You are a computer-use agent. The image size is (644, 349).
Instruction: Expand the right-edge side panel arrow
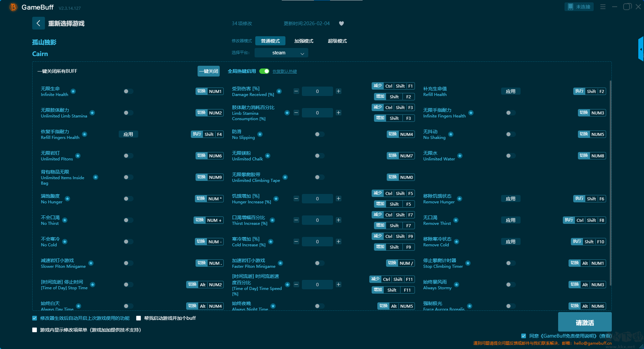point(641,49)
